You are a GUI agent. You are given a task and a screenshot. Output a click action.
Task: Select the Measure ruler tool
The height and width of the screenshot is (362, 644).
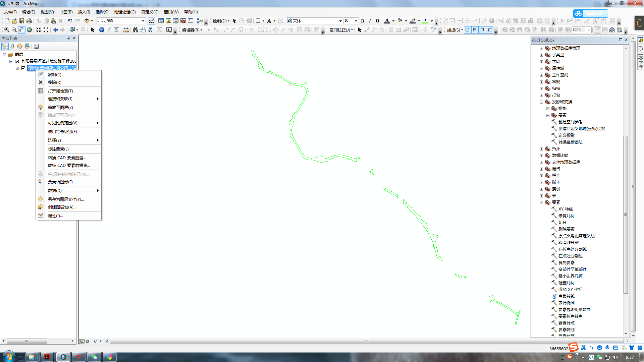[x=126, y=30]
